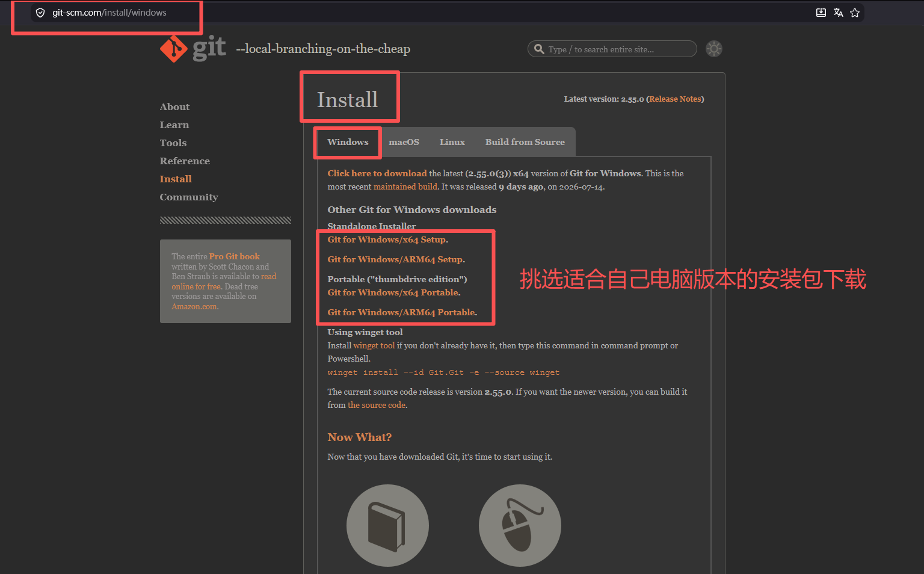Open About in the sidebar
924x574 pixels.
coord(174,106)
